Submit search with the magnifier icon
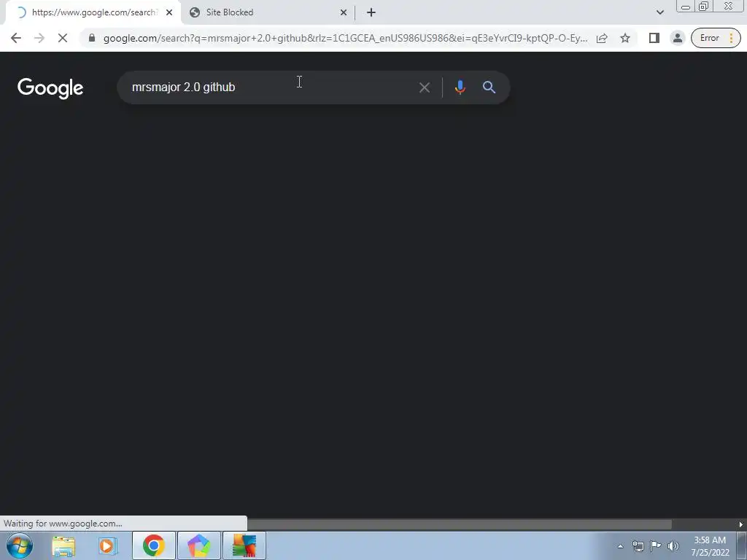The height and width of the screenshot is (560, 747). [489, 87]
